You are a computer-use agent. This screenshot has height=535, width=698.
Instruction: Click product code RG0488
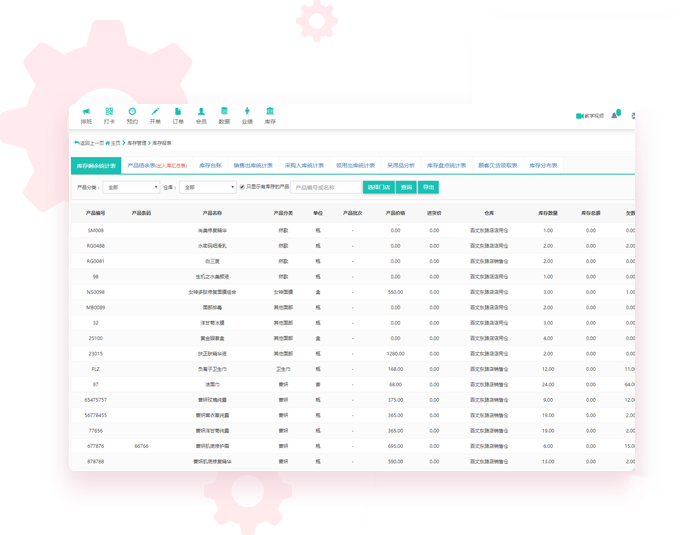(x=95, y=246)
